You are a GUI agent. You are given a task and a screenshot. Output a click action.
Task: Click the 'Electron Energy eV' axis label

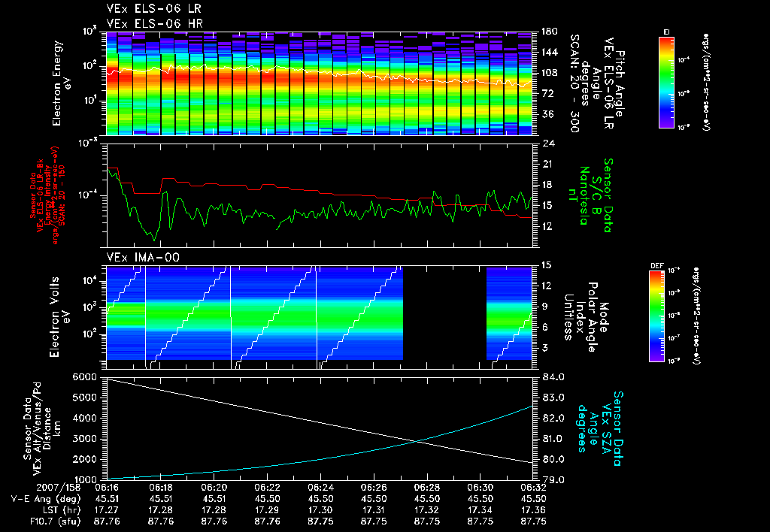pyautogui.click(x=62, y=83)
